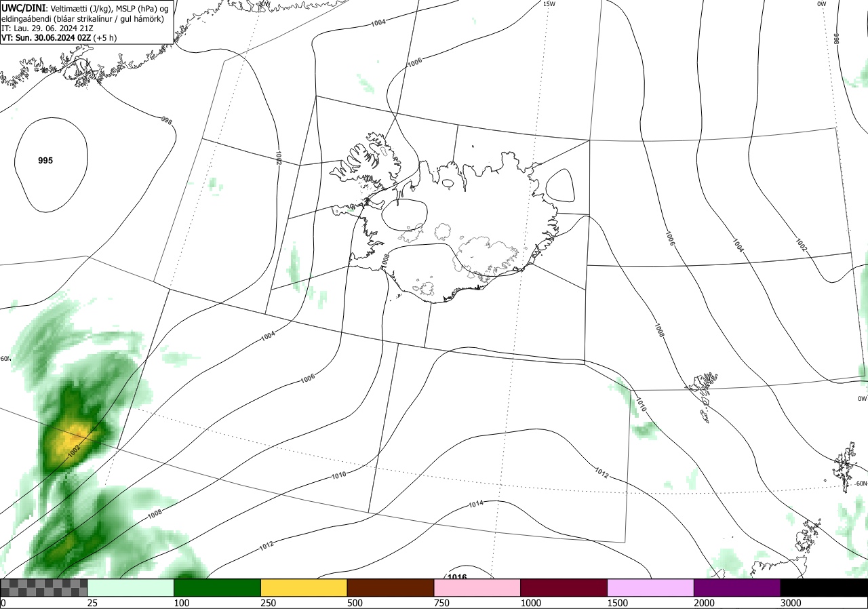The image size is (868, 609).
Task: Click the "1008" isobar label on Iceland's west coast
Action: tap(385, 259)
